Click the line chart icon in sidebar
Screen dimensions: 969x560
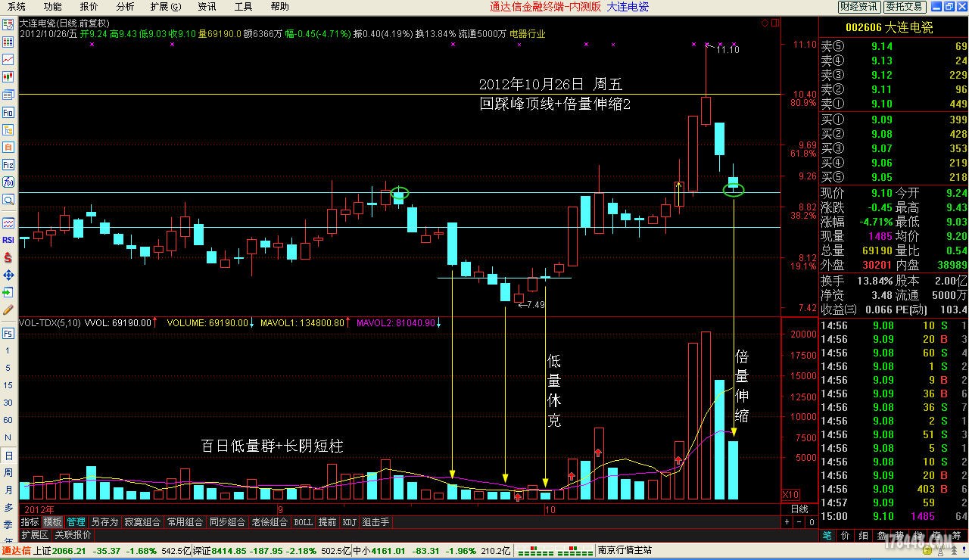pyautogui.click(x=8, y=60)
